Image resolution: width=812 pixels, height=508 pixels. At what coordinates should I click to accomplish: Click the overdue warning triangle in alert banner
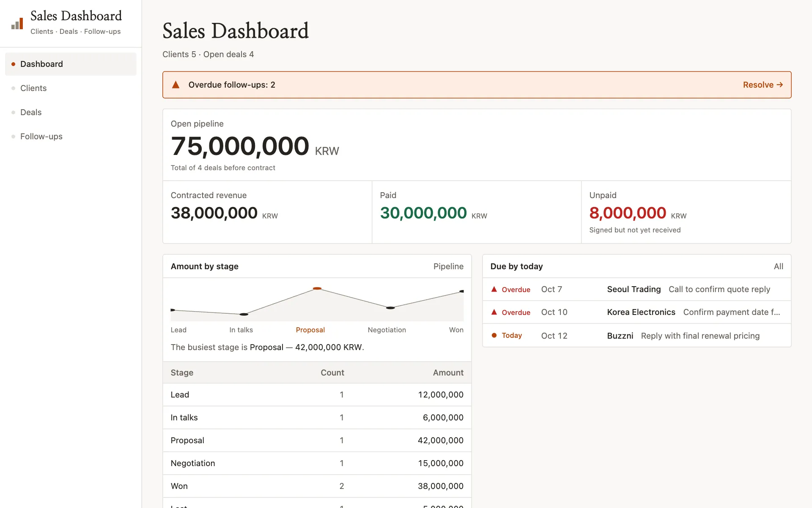coord(176,85)
